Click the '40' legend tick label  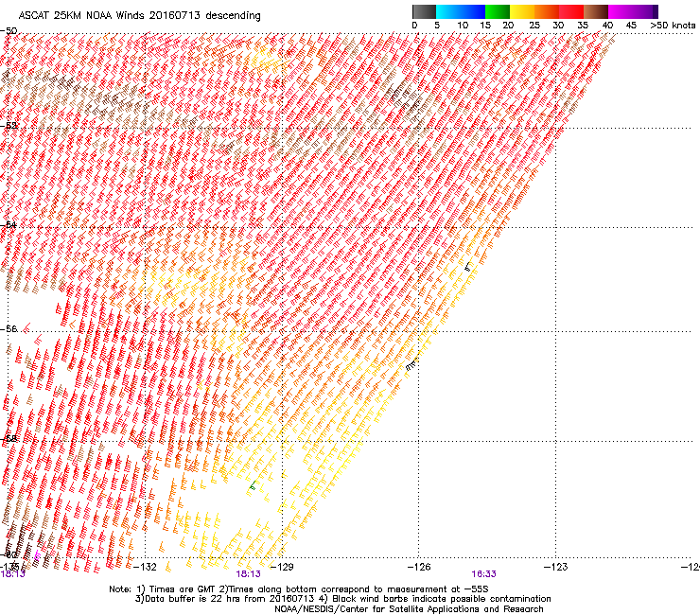[607, 26]
